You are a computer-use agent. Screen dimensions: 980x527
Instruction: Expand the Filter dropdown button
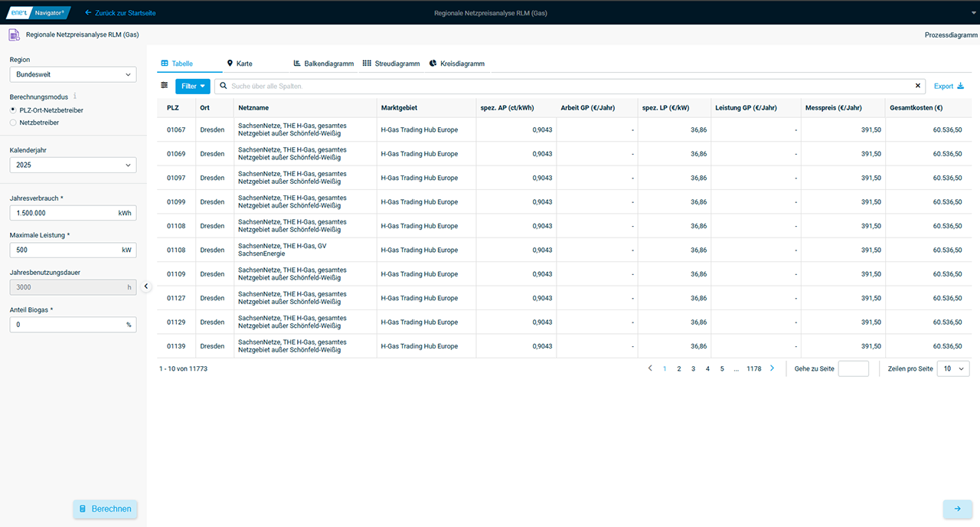click(x=192, y=86)
